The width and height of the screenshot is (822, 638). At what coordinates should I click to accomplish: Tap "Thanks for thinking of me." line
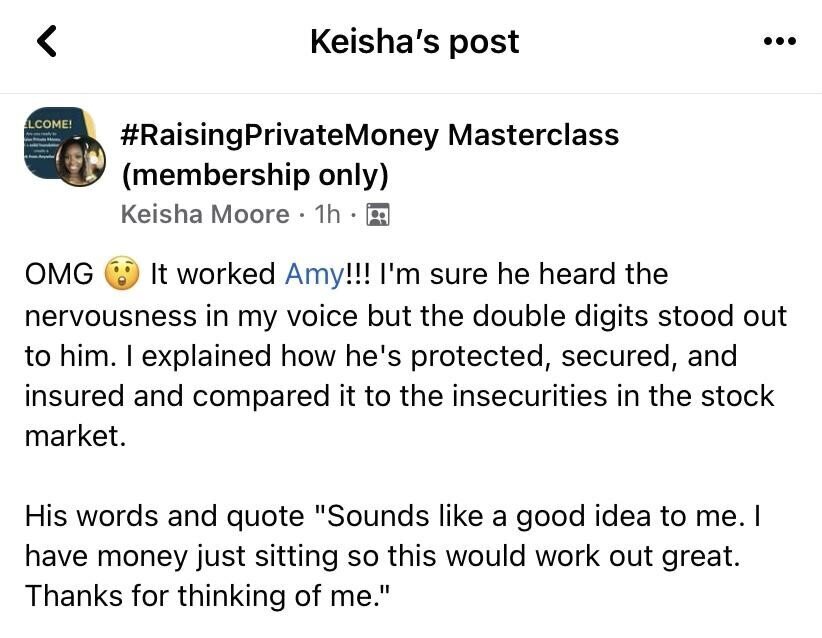pos(211,596)
